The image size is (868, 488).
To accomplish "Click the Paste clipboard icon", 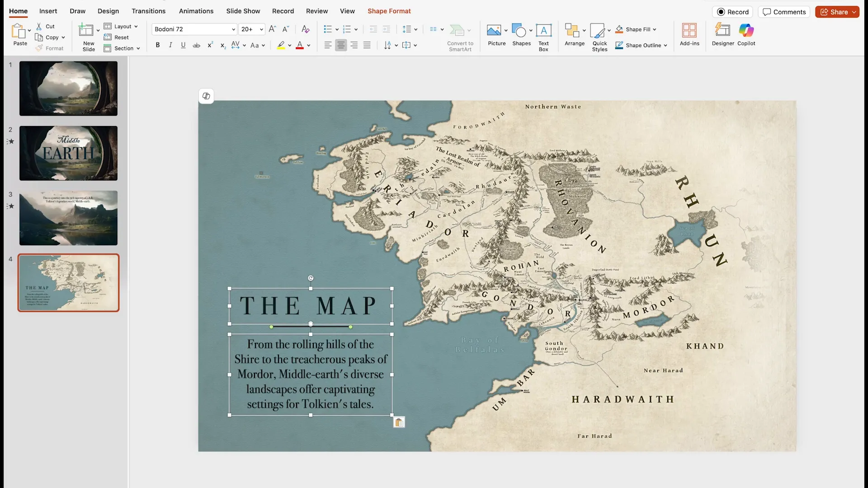I will click(19, 31).
